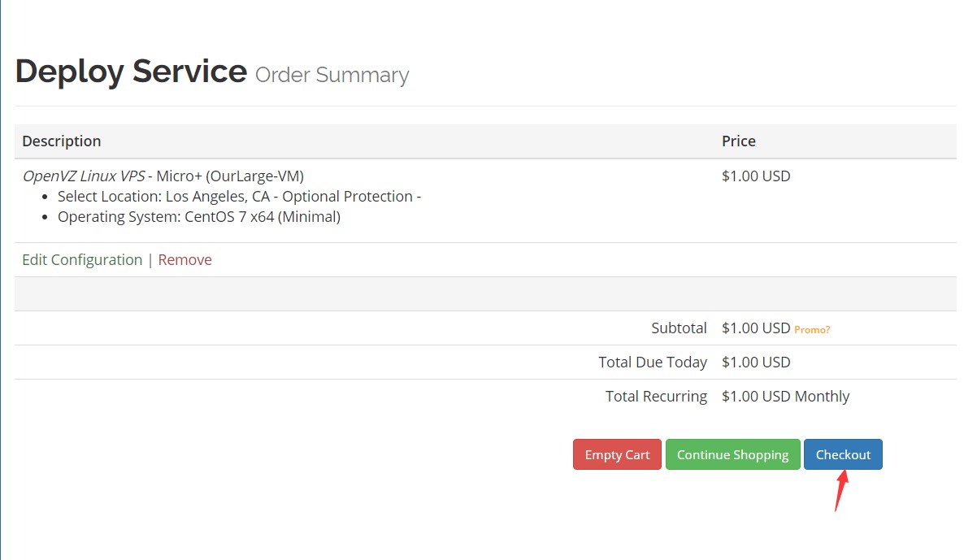Viewport: 964px width, 560px height.
Task: Click the orange Promo? link
Action: (x=812, y=329)
